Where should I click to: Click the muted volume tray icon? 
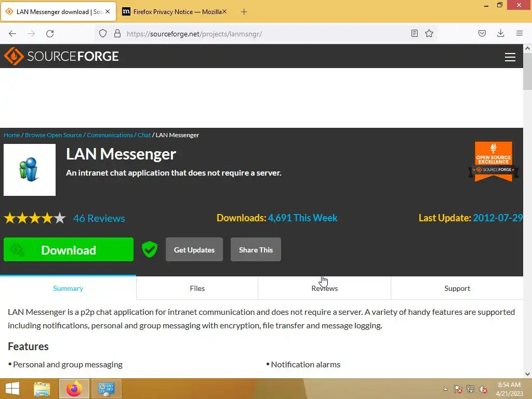(483, 389)
